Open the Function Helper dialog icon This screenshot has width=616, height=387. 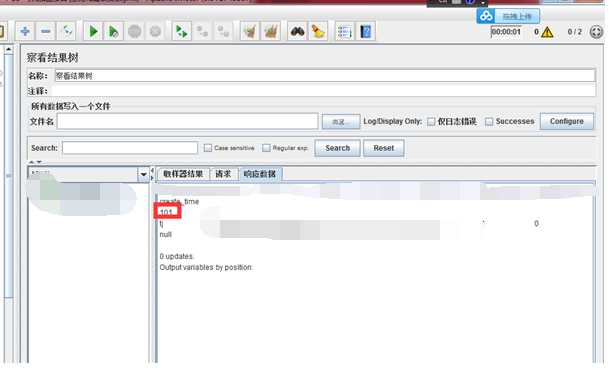[x=345, y=31]
